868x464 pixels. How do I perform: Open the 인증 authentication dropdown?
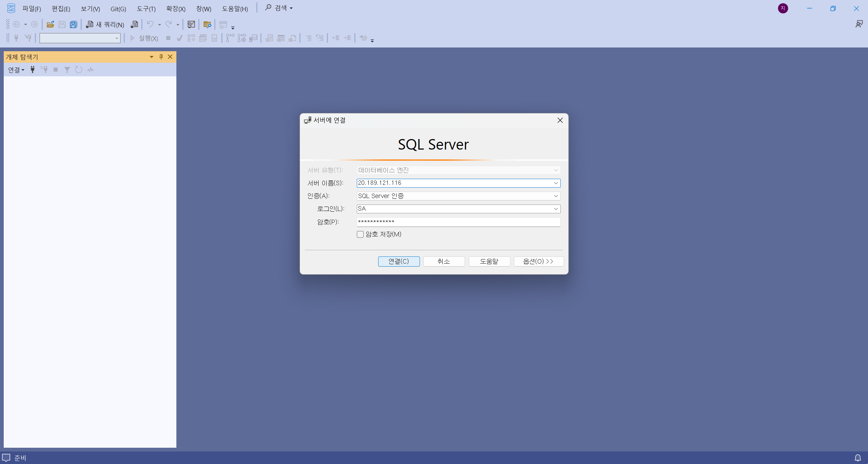[556, 196]
